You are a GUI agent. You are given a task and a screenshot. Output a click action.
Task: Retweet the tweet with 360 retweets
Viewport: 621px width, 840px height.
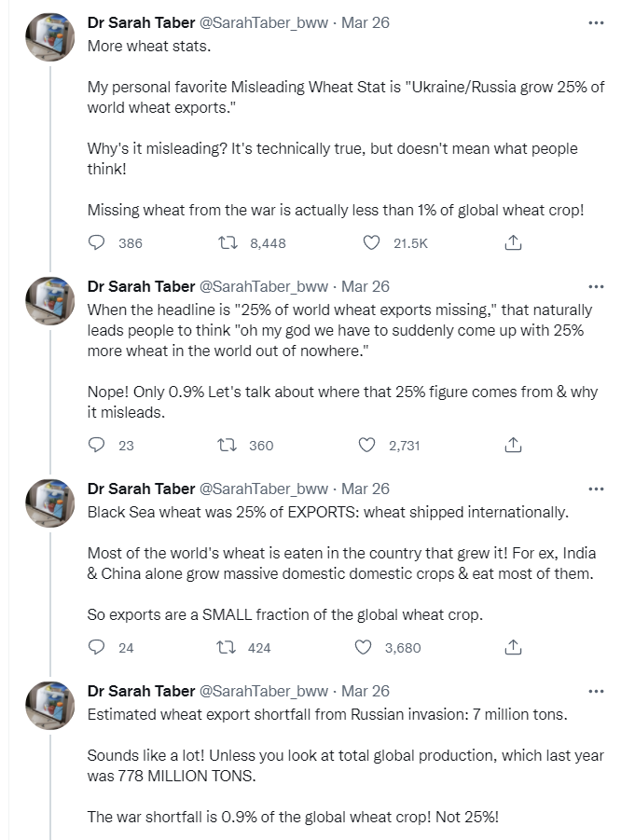224,446
